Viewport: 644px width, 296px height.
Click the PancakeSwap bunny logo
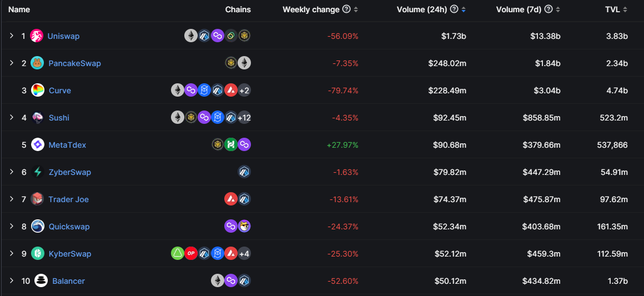(37, 63)
